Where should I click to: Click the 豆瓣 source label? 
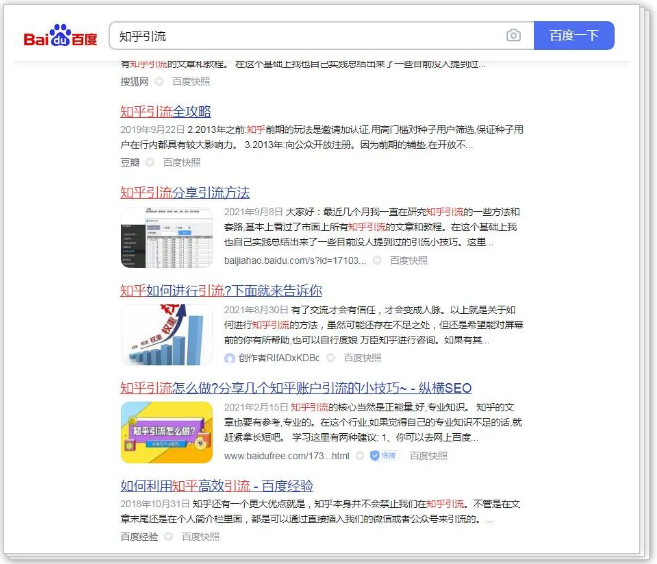[130, 162]
